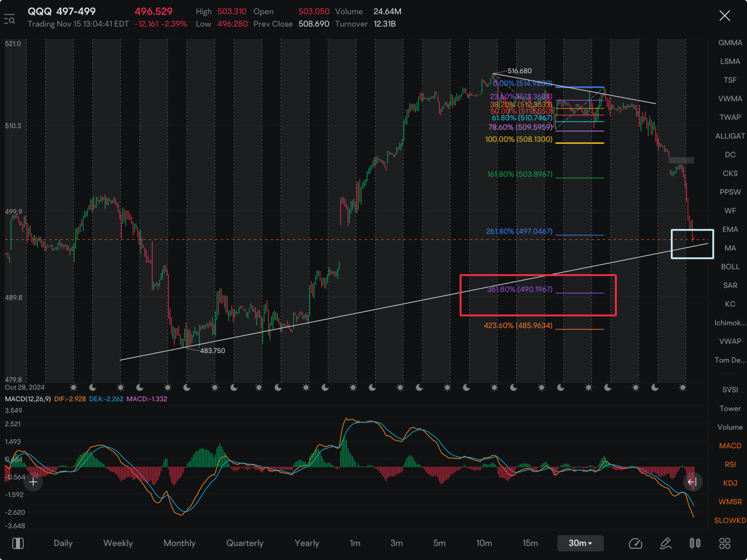Screen dimensions: 747x560
Task: Open the stock search list icon
Action: click(x=9, y=20)
